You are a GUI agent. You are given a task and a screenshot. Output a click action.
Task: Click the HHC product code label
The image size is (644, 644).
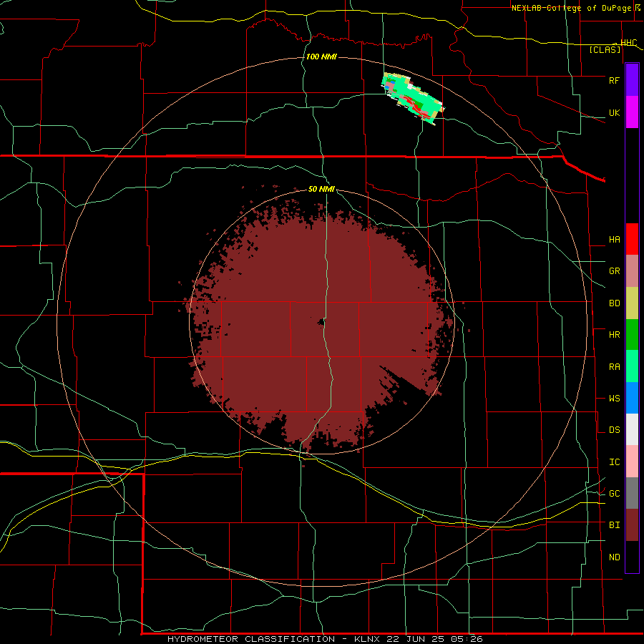(x=628, y=43)
